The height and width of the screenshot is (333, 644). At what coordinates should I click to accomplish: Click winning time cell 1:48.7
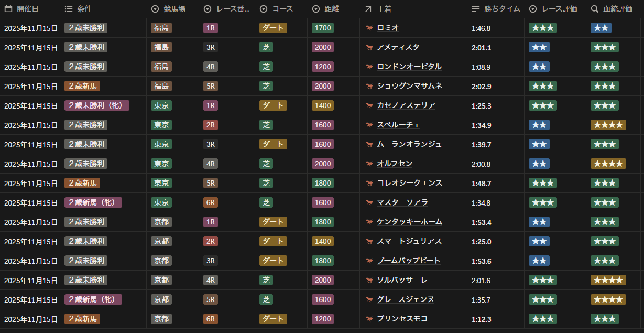tap(481, 183)
